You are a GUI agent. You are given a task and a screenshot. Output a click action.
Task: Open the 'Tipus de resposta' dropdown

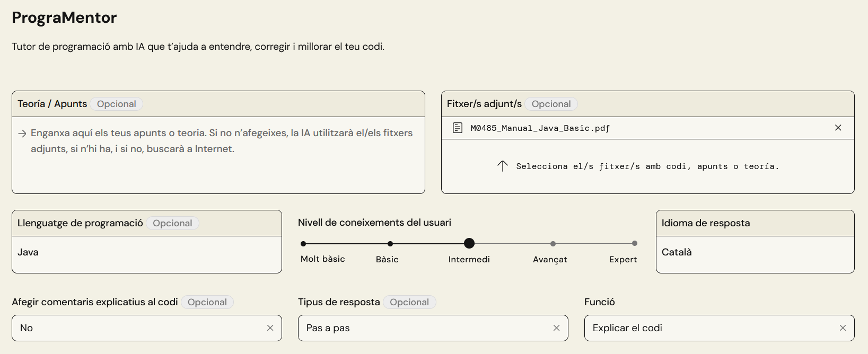(433, 328)
